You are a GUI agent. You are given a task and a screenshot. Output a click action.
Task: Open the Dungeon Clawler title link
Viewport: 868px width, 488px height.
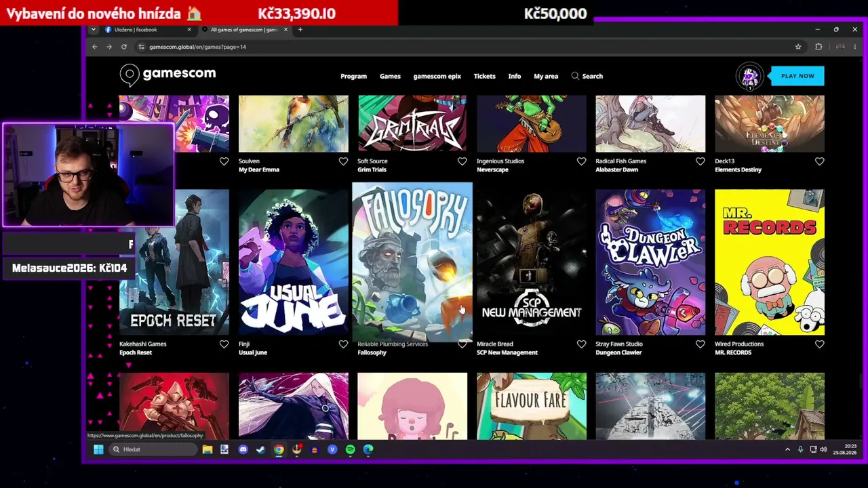(x=618, y=352)
